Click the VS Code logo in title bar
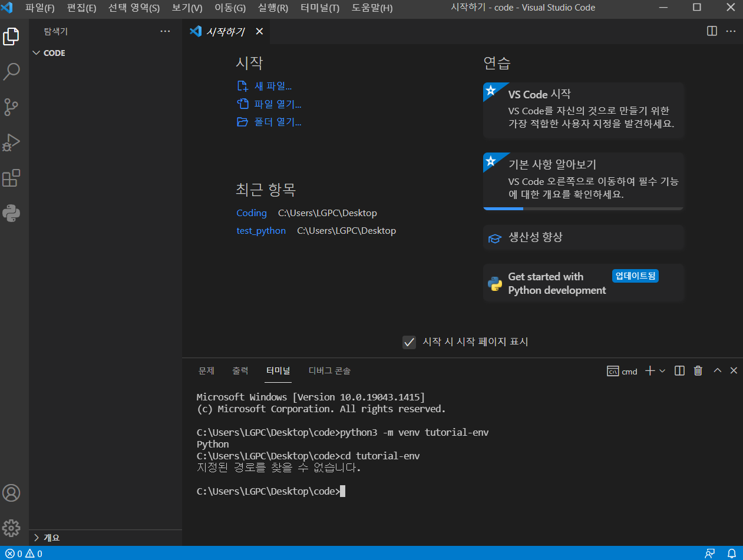Image resolution: width=743 pixels, height=560 pixels. (6, 8)
